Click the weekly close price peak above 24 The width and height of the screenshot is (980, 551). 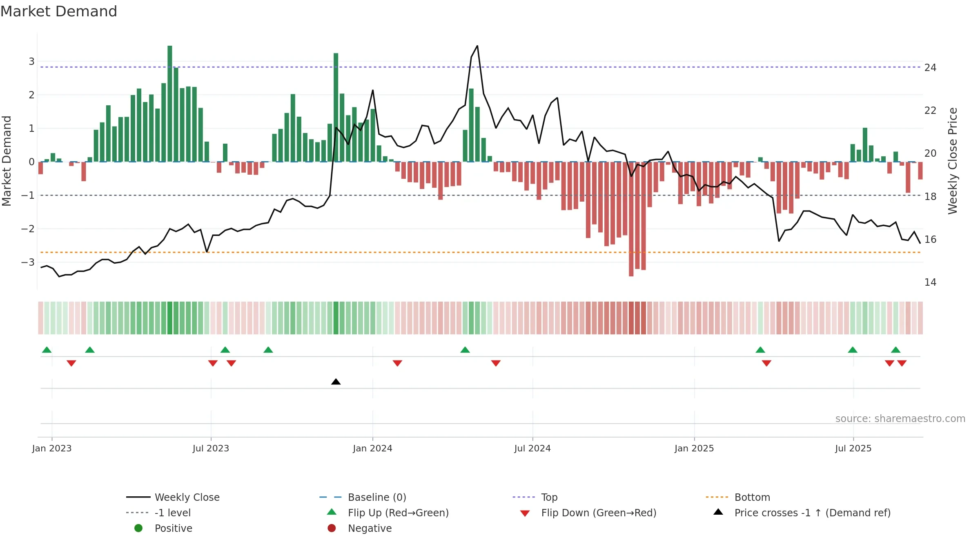click(477, 46)
